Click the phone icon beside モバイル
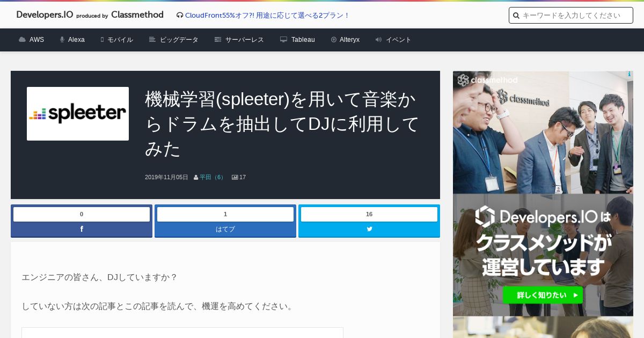Viewport: 644px width, 338px height. 102,40
